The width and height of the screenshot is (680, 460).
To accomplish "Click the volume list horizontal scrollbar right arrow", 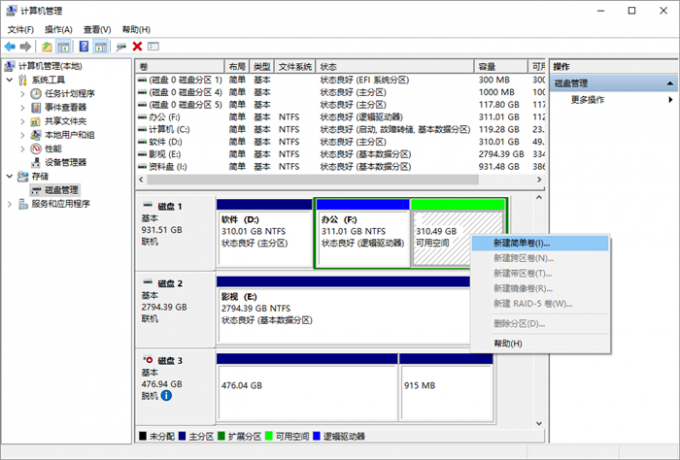I will click(539, 179).
